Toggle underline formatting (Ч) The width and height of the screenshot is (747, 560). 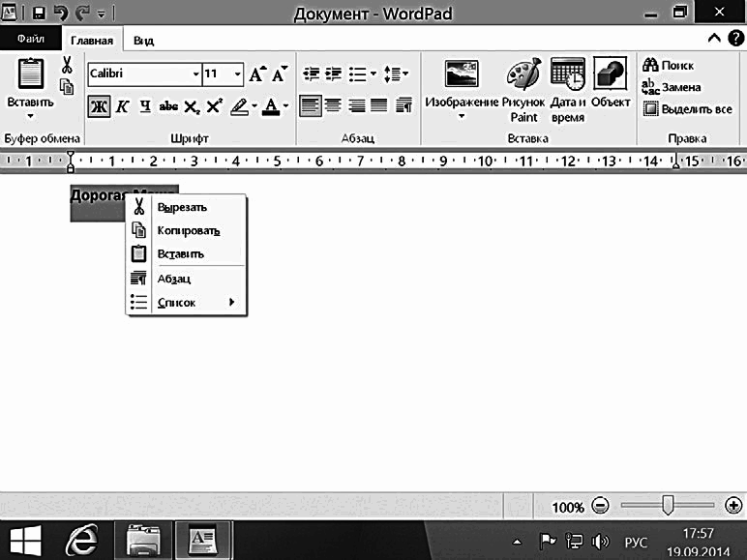point(145,106)
